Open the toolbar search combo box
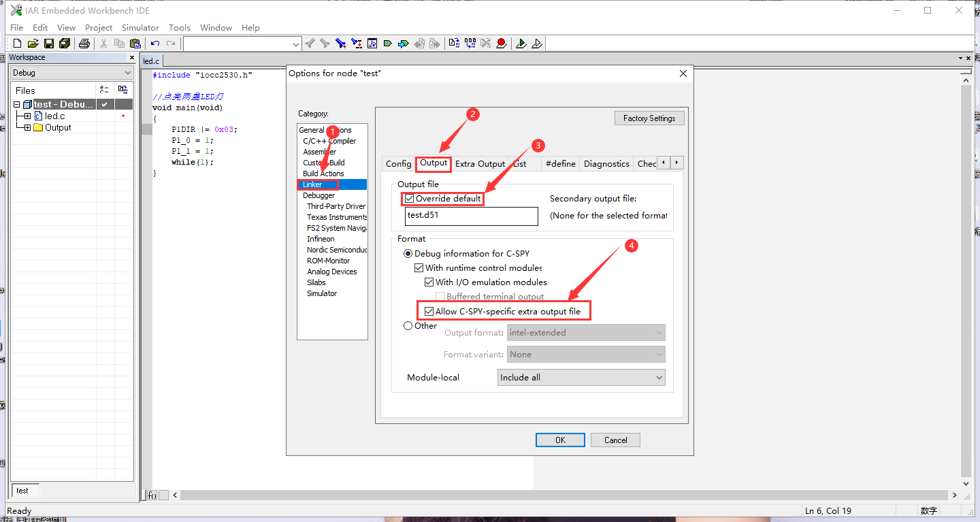Image resolution: width=980 pixels, height=522 pixels. click(x=242, y=44)
